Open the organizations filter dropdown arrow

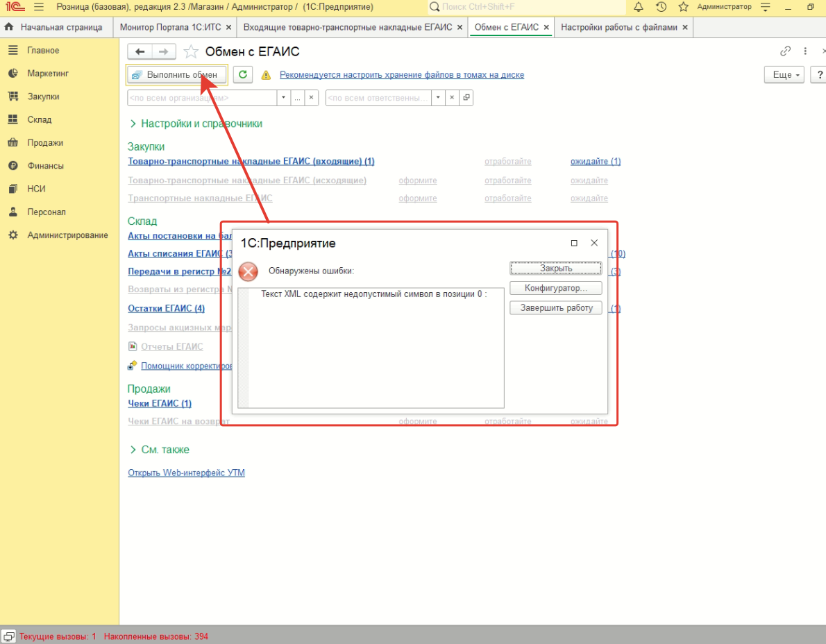[x=283, y=98]
